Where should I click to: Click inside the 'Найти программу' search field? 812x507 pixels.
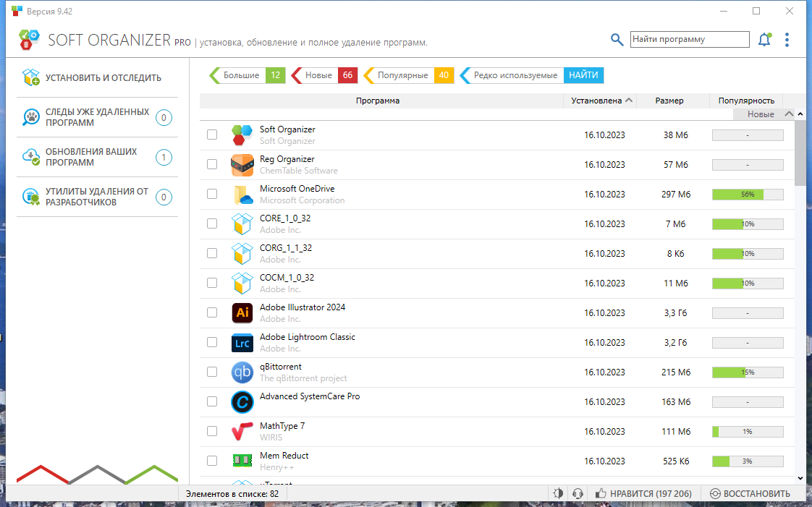(x=689, y=39)
